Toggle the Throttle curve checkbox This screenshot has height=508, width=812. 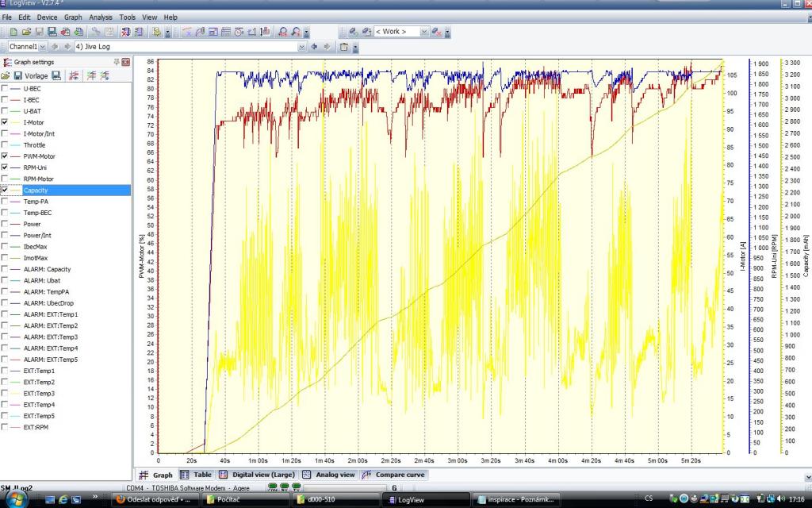click(x=6, y=145)
